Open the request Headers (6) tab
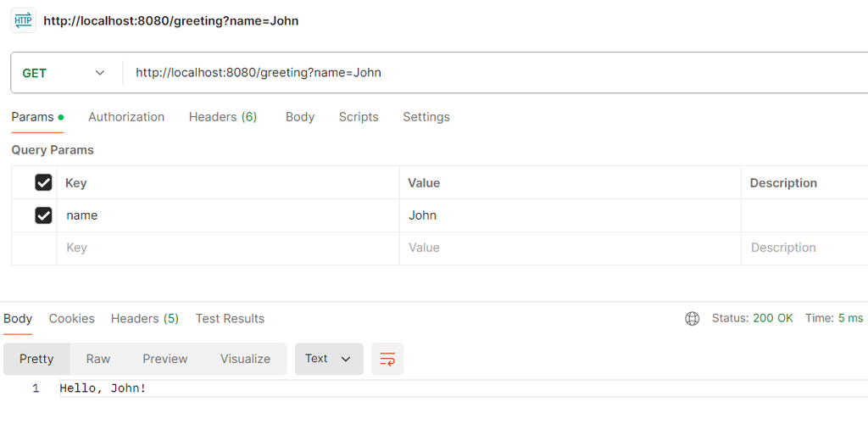 tap(223, 117)
